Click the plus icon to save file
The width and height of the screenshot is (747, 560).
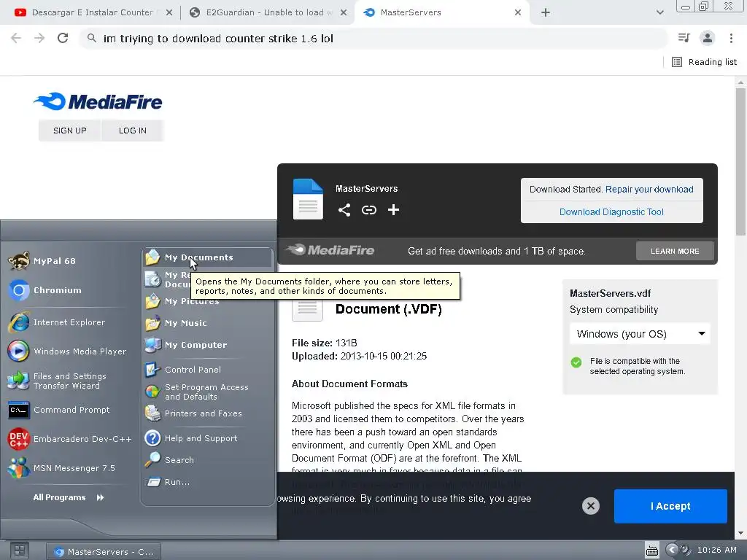tap(393, 210)
